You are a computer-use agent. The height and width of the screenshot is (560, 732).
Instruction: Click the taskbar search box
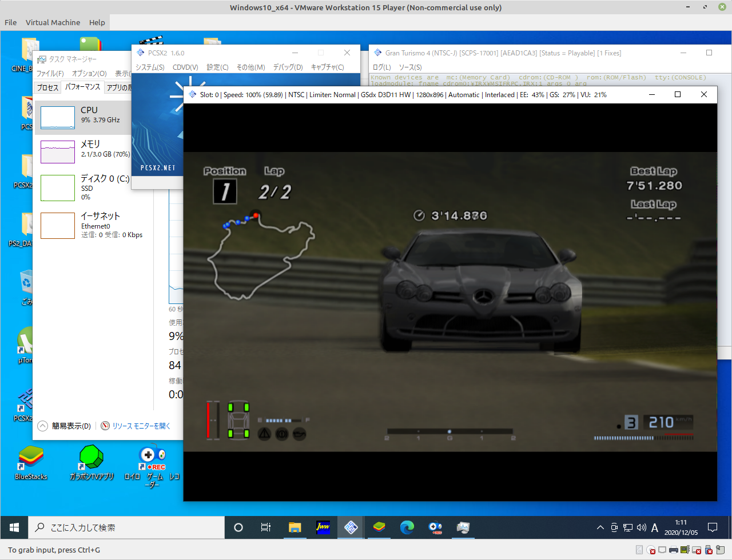point(126,527)
